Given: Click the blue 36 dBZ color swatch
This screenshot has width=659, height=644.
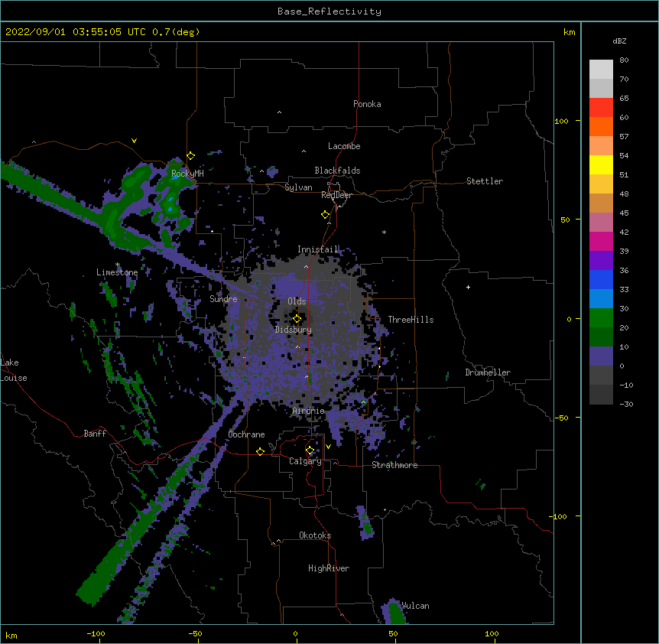Looking at the screenshot, I should pos(601,279).
